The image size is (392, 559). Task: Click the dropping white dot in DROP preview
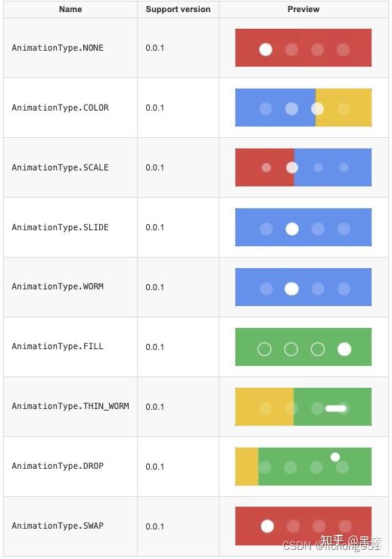point(335,457)
